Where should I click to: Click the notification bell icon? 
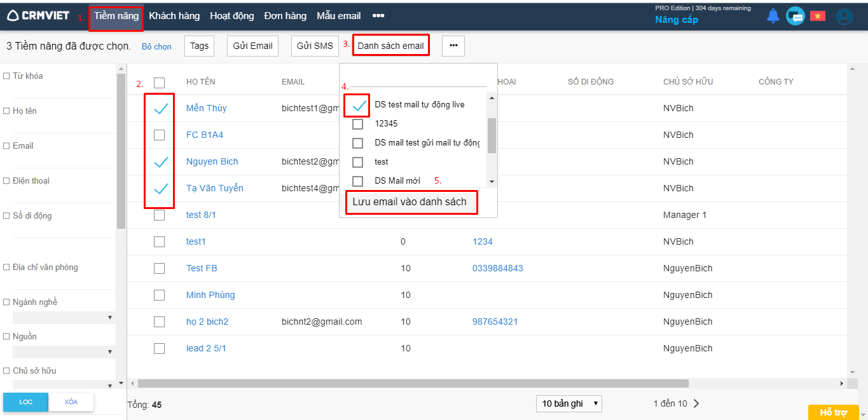pyautogui.click(x=773, y=17)
